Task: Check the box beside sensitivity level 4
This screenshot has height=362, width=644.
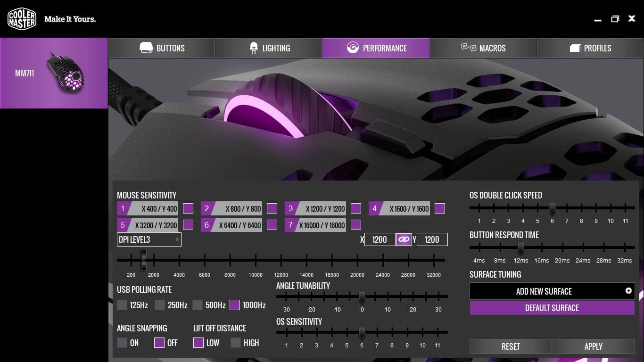Action: click(x=439, y=208)
